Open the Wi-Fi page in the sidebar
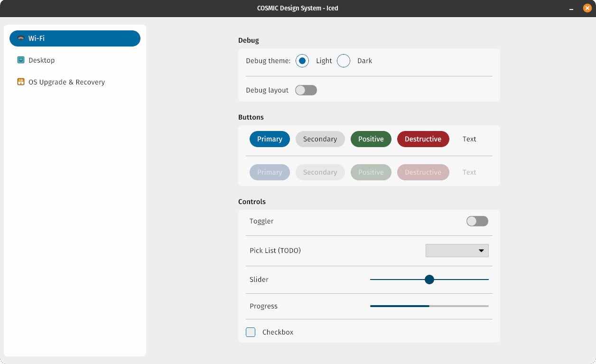The image size is (596, 364). [x=75, y=38]
